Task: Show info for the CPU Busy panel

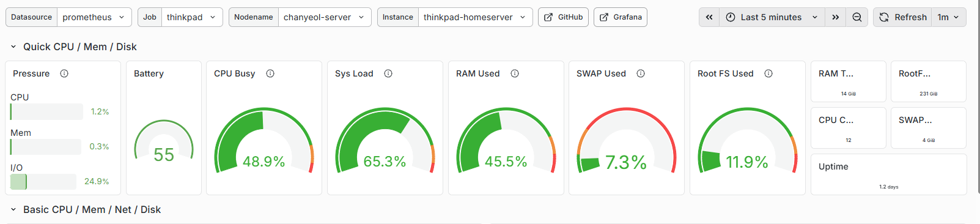Action: click(x=270, y=73)
